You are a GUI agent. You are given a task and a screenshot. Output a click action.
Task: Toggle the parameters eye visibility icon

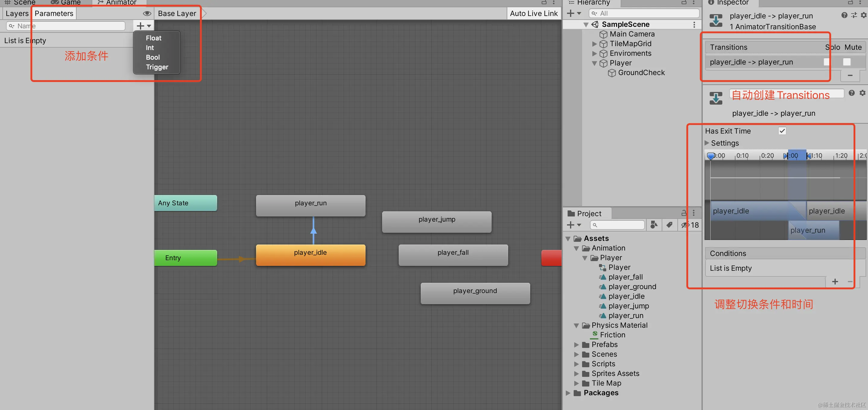click(x=147, y=14)
